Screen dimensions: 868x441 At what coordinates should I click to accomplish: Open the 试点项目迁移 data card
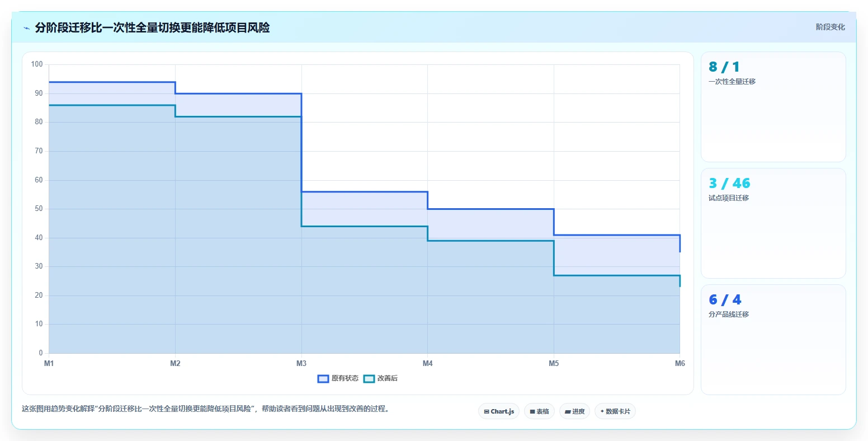773,223
